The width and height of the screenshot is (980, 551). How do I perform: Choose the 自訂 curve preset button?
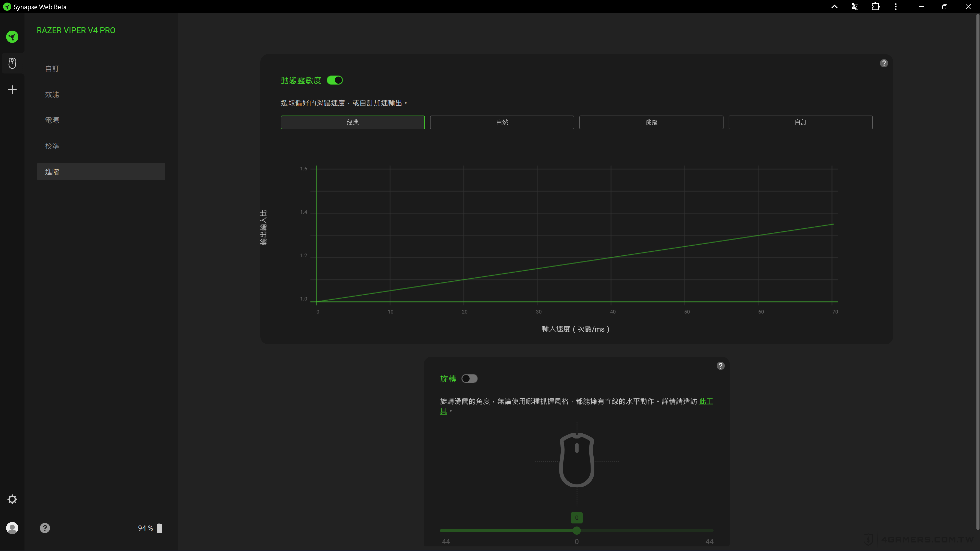coord(800,122)
